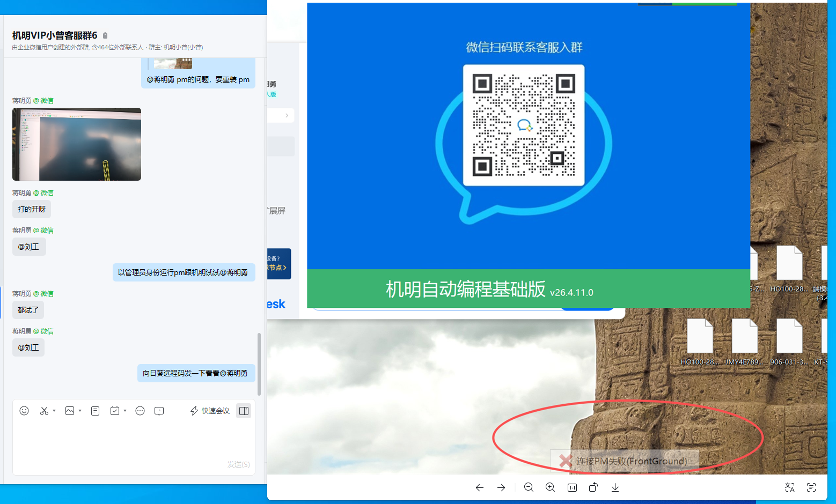
Task: Go to previous image in viewer
Action: [x=480, y=487]
